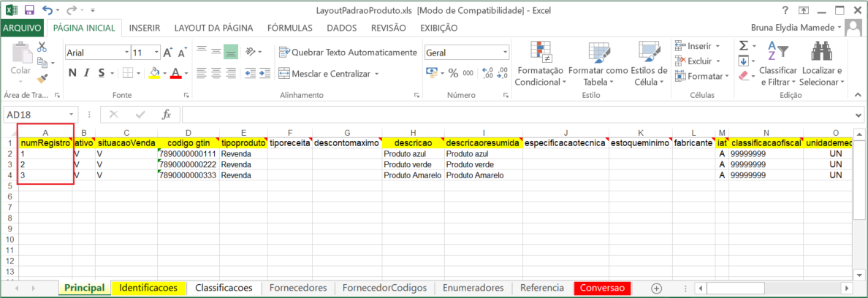The width and height of the screenshot is (868, 298).
Task: Select the 7890000000333 gtin cell
Action: 189,175
